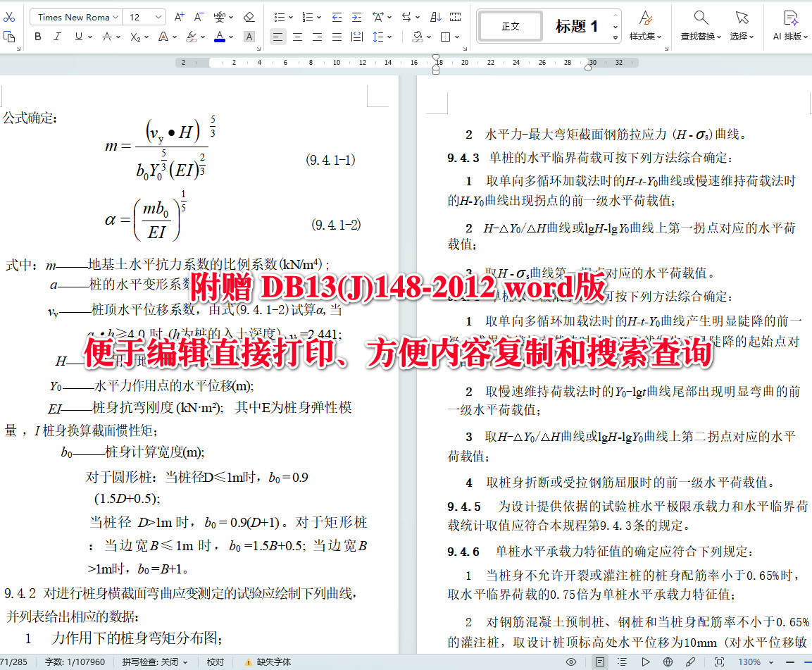The height and width of the screenshot is (670, 812).
Task: Click the eye protection mode icon
Action: click(x=571, y=662)
